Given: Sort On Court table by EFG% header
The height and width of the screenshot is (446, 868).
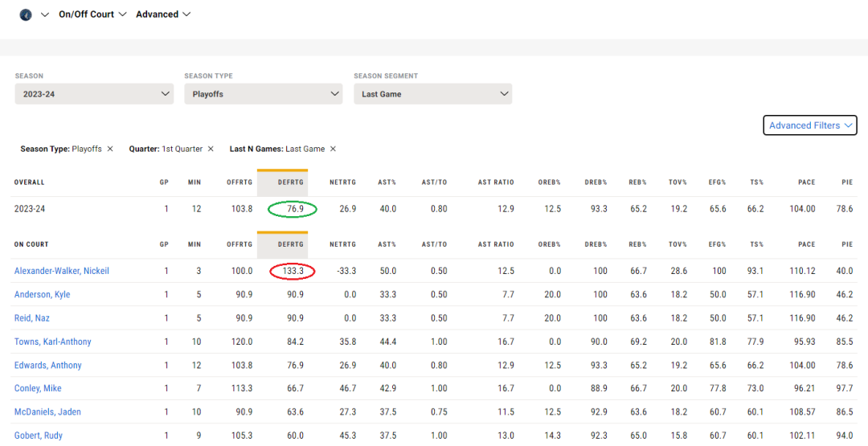Looking at the screenshot, I should (x=718, y=244).
